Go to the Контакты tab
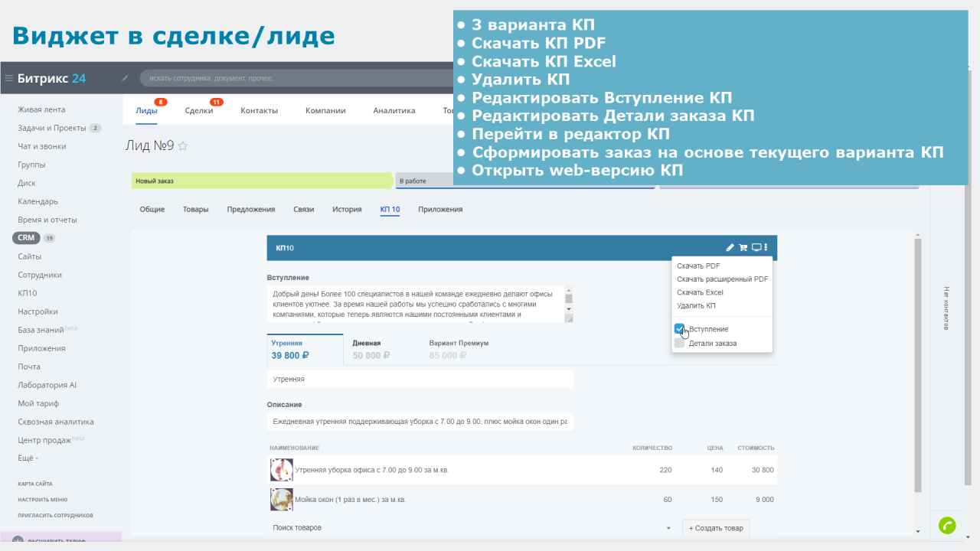980x551 pixels. click(x=259, y=110)
